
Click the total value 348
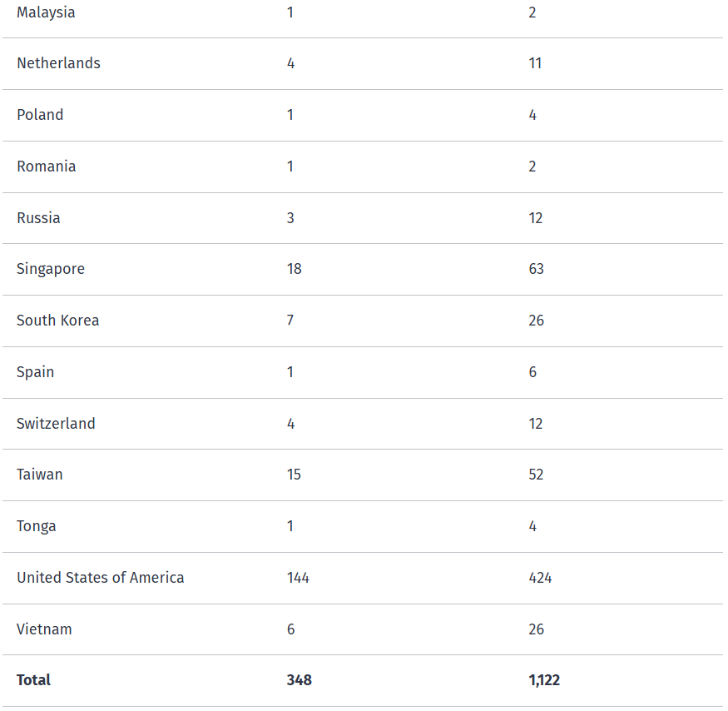(300, 680)
